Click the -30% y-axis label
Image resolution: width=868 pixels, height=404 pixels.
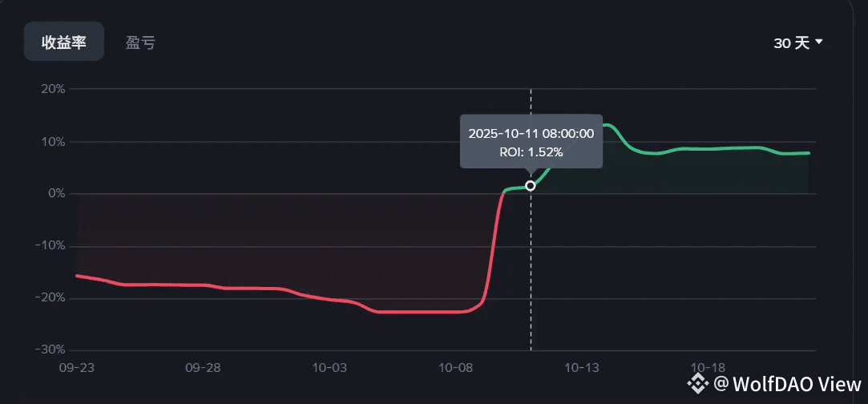pyautogui.click(x=50, y=350)
